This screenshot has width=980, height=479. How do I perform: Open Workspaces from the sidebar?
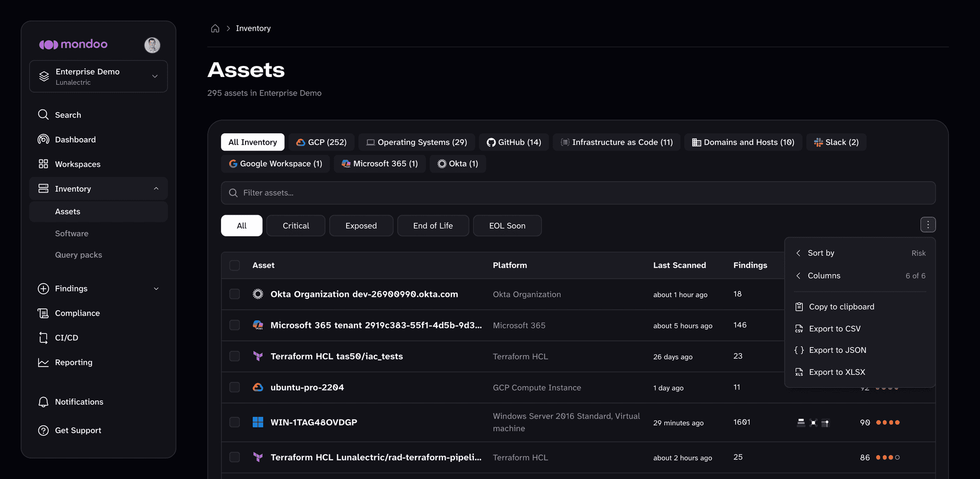click(x=98, y=164)
